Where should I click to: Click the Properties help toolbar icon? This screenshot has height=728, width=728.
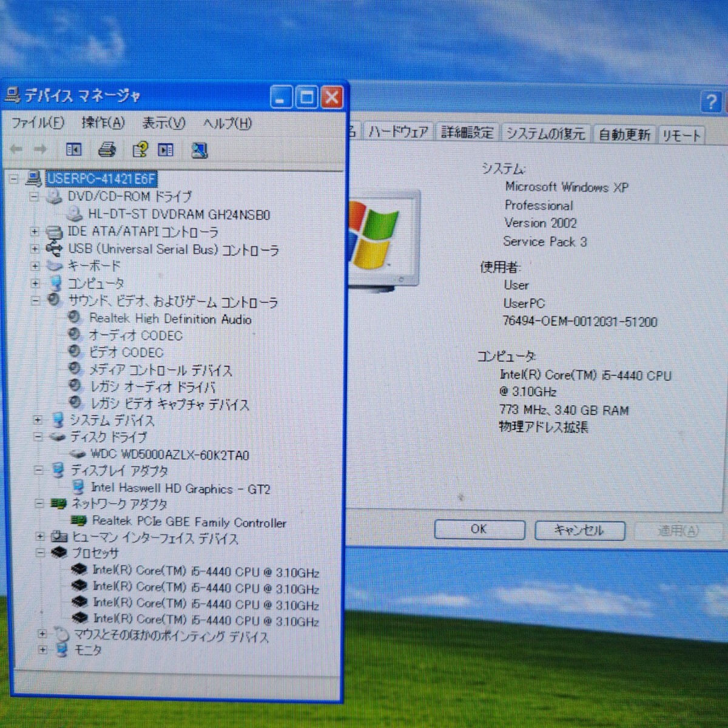[x=140, y=149]
